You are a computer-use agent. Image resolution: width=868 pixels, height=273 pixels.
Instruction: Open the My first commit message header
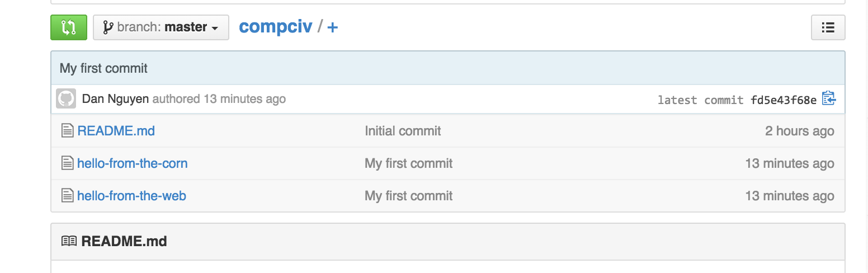pyautogui.click(x=103, y=68)
